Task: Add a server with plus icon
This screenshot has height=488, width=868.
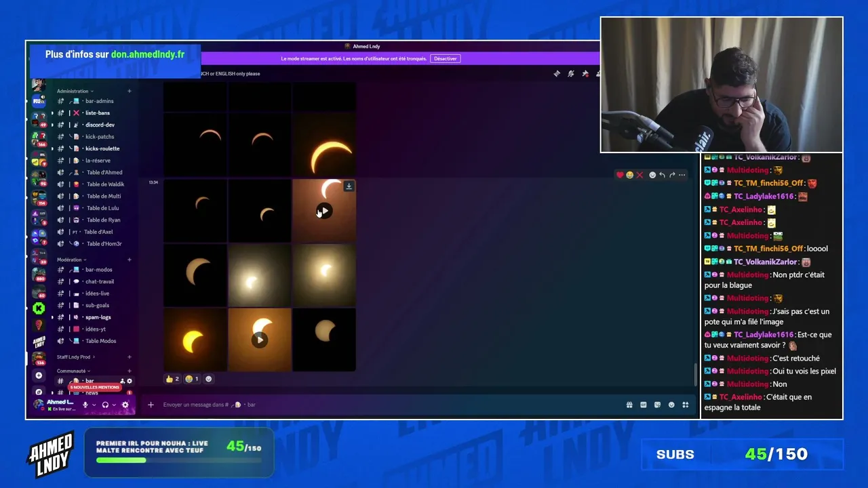Action: pos(39,375)
